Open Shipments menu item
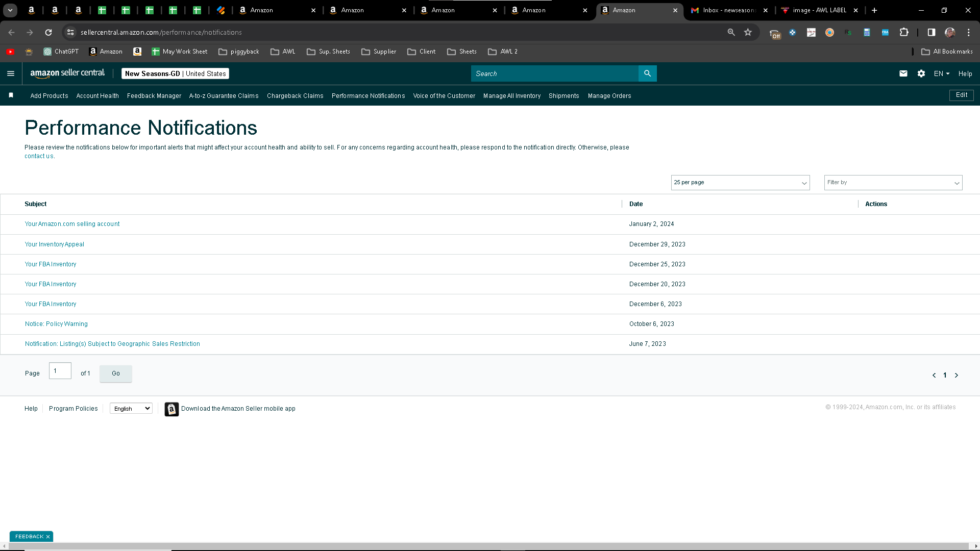Viewport: 980px width, 551px height. point(563,96)
